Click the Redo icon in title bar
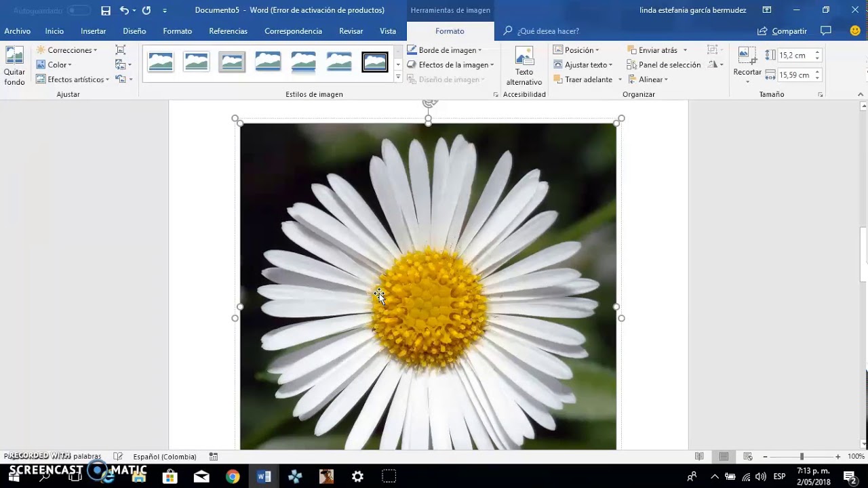Screen dimensions: 868x488 tap(146, 10)
